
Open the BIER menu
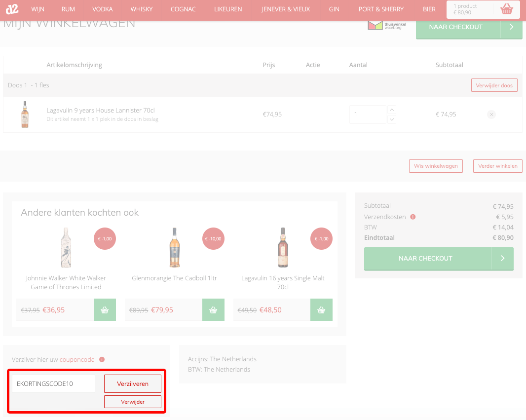429,9
